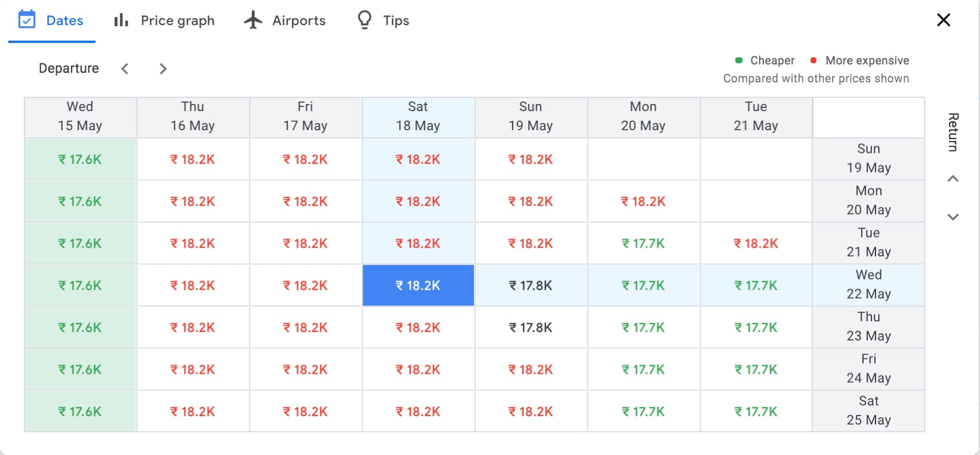The height and width of the screenshot is (455, 980).
Task: Click the Wed 15 May departure column header
Action: (x=80, y=116)
